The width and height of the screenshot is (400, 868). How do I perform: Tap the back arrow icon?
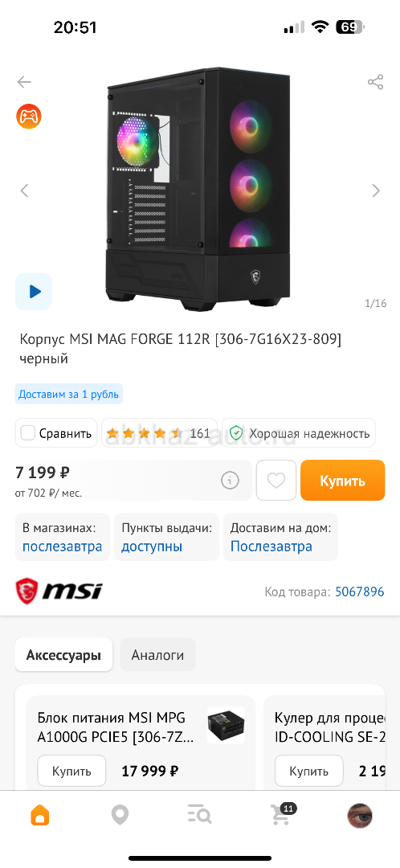coord(24,83)
